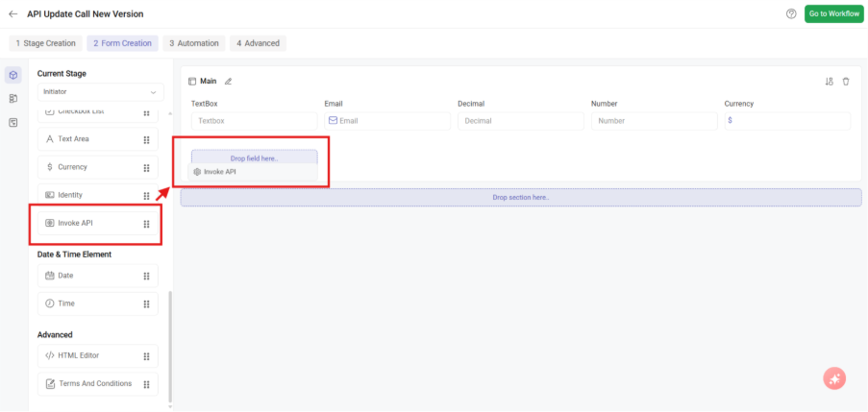Screen dimensions: 868x412
Task: Open the AI assistant sparkle button
Action: [x=834, y=378]
